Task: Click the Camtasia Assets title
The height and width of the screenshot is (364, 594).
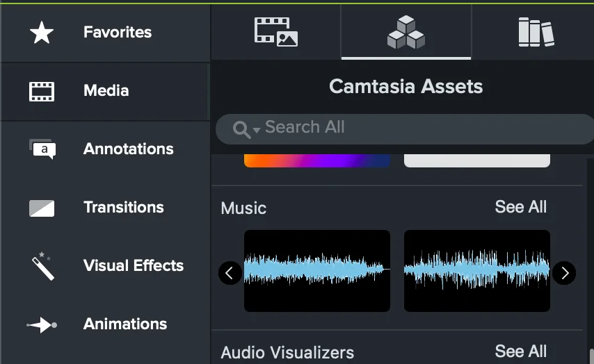Action: (x=406, y=86)
